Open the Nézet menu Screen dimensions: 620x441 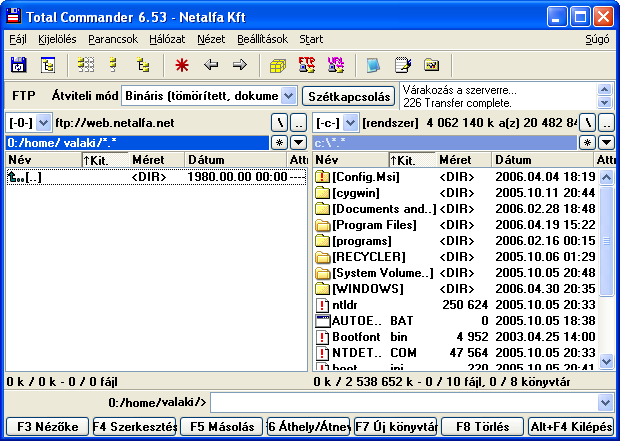[x=211, y=39]
